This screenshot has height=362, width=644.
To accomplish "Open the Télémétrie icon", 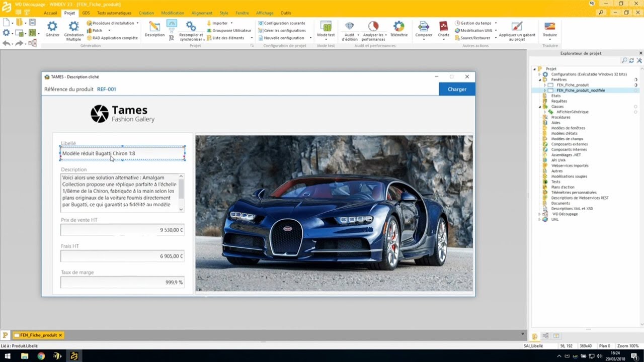I will click(x=399, y=26).
